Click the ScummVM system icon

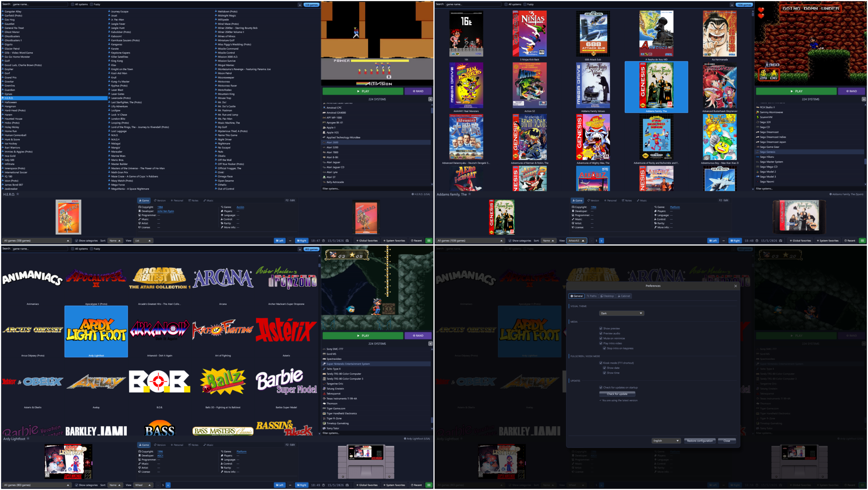pyautogui.click(x=757, y=117)
